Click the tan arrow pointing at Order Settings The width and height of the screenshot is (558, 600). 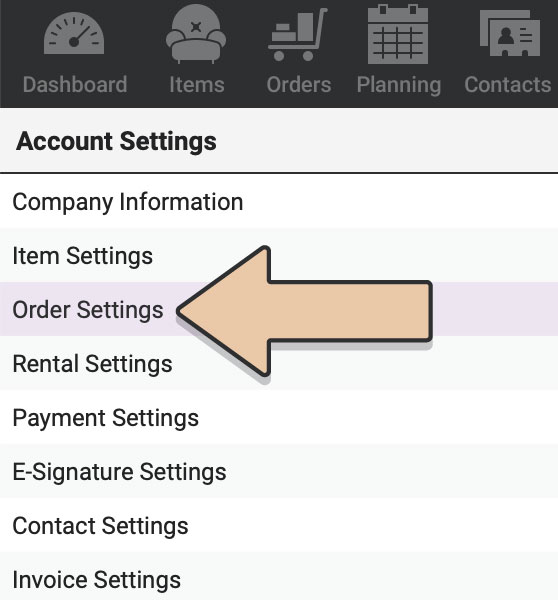[x=304, y=311]
